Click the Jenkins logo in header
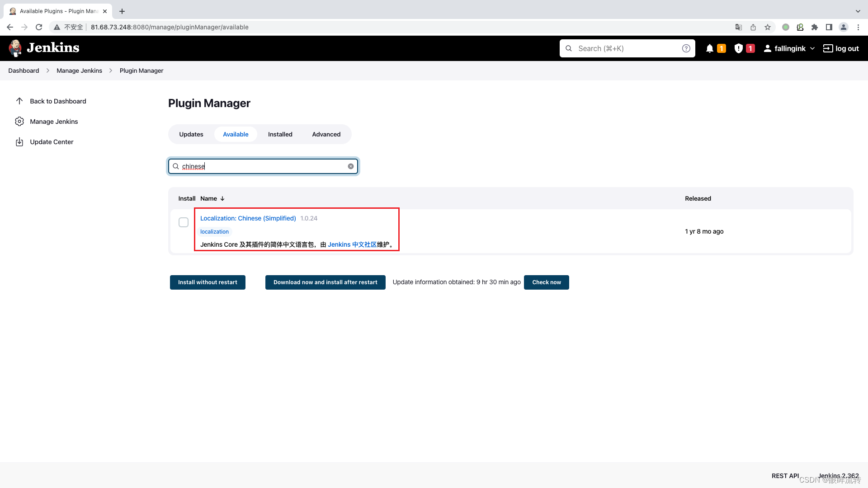868x488 pixels. click(44, 48)
